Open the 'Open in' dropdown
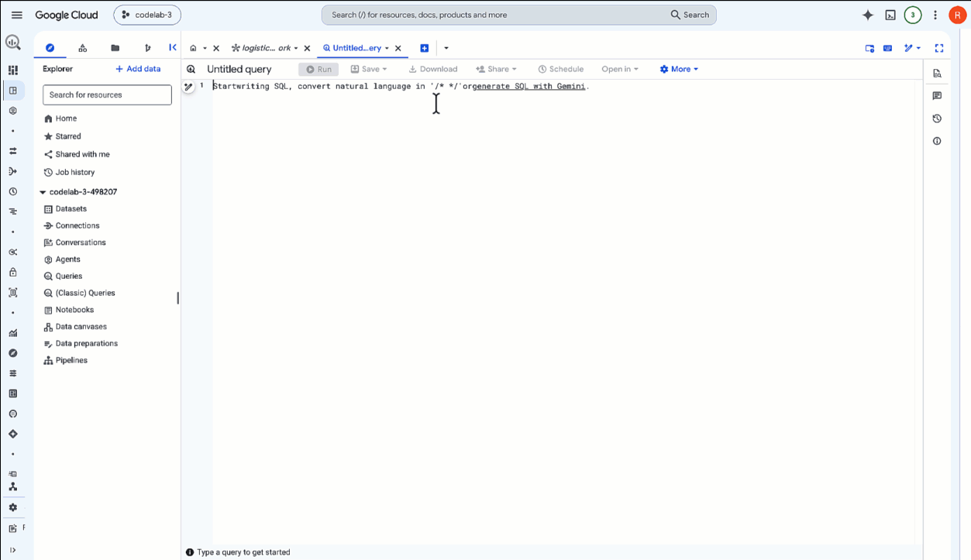 coord(620,69)
